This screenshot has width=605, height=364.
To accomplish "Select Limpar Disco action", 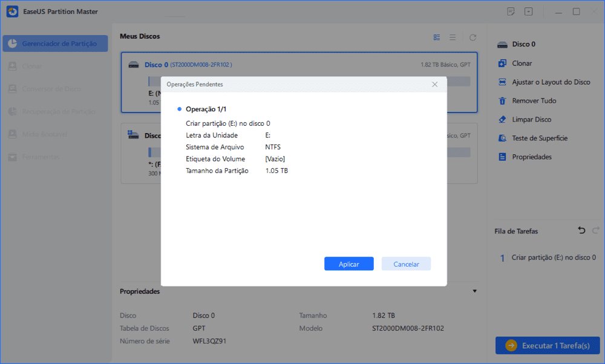I will [532, 120].
